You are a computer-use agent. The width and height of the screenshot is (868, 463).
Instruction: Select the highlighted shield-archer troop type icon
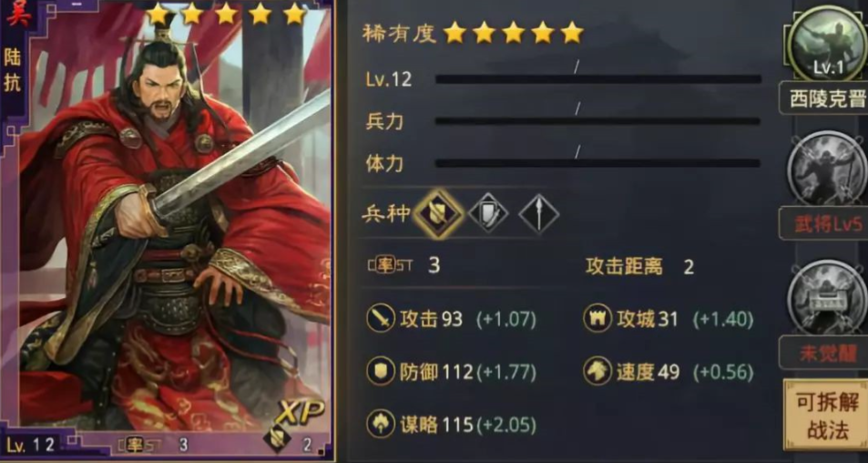point(438,214)
